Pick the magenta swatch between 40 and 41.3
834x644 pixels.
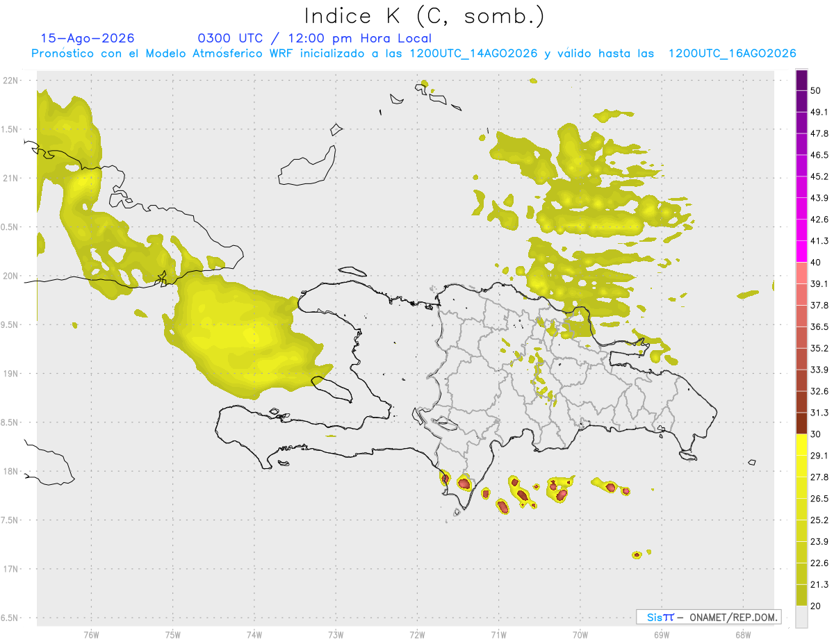point(801,251)
